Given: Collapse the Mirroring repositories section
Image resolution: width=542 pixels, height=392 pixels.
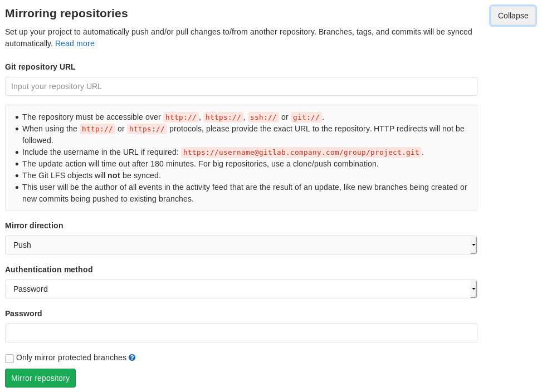Looking at the screenshot, I should pyautogui.click(x=512, y=16).
